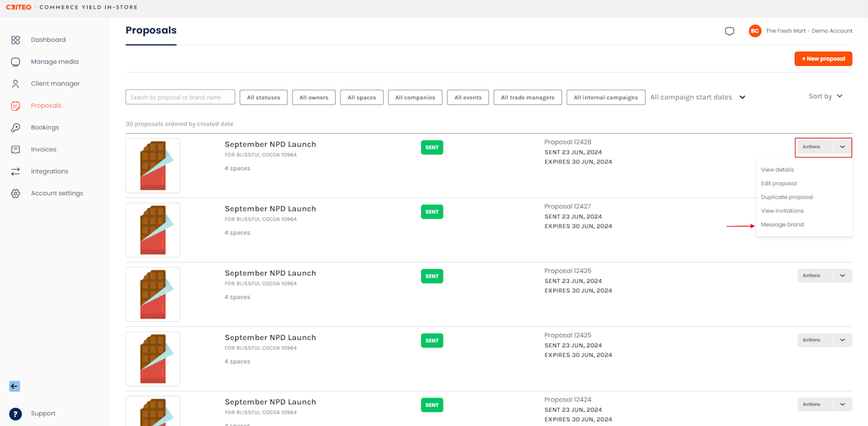Click the Invoices sidebar icon

pyautogui.click(x=16, y=149)
